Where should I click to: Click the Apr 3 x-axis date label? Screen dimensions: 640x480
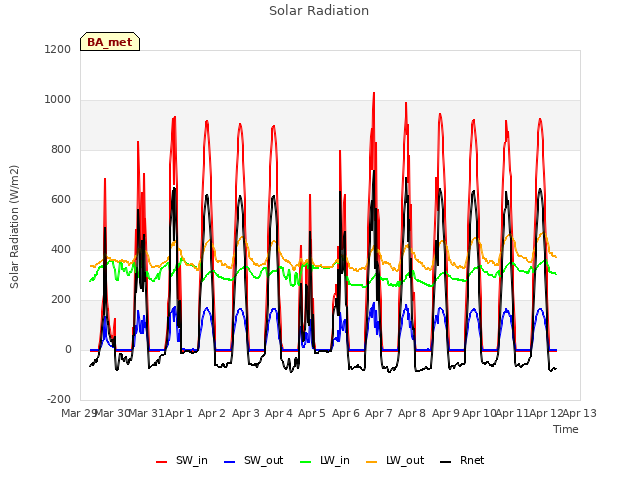tap(246, 413)
